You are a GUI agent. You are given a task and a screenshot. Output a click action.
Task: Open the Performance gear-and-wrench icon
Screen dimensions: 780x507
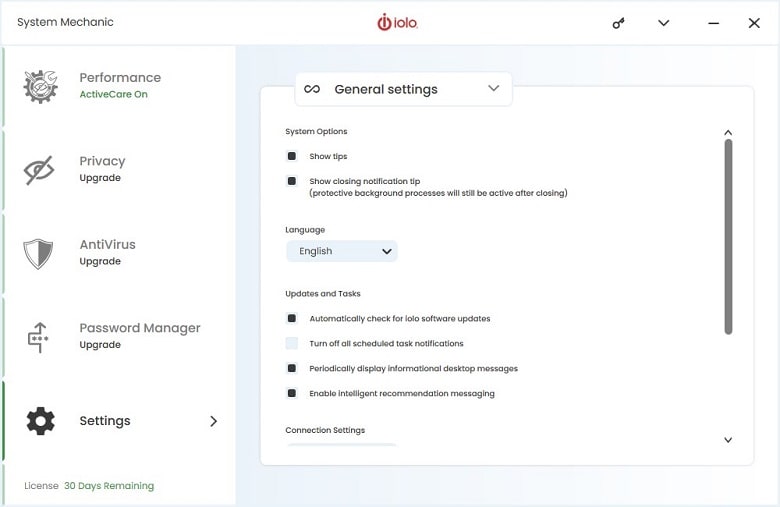[40, 87]
